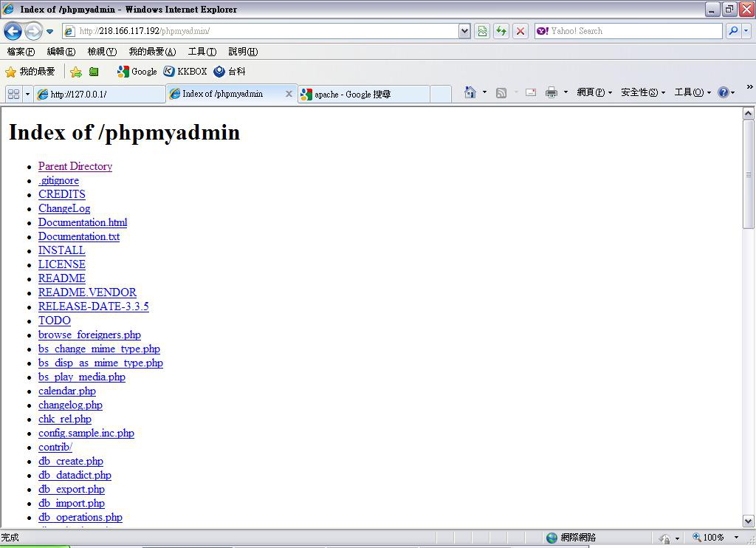
Task: Expand the Home button dropdown arrow
Action: click(x=484, y=92)
